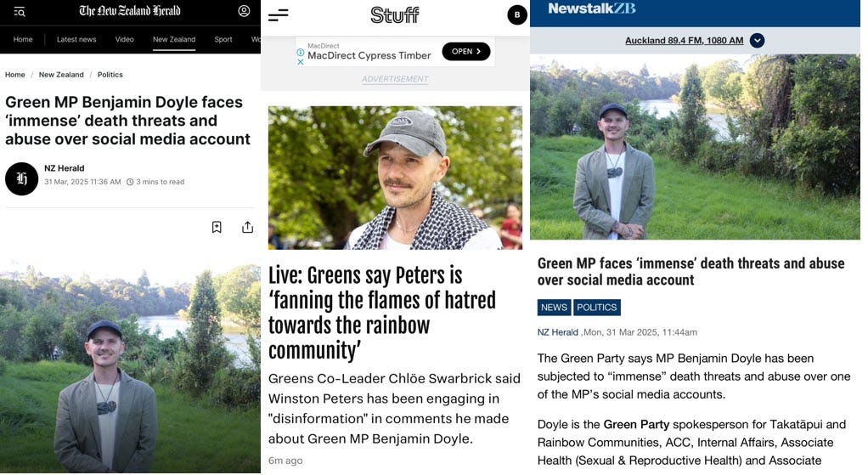This screenshot has height=475, width=868.
Task: Bookmark the Benjamin Doyle article
Action: point(217,227)
